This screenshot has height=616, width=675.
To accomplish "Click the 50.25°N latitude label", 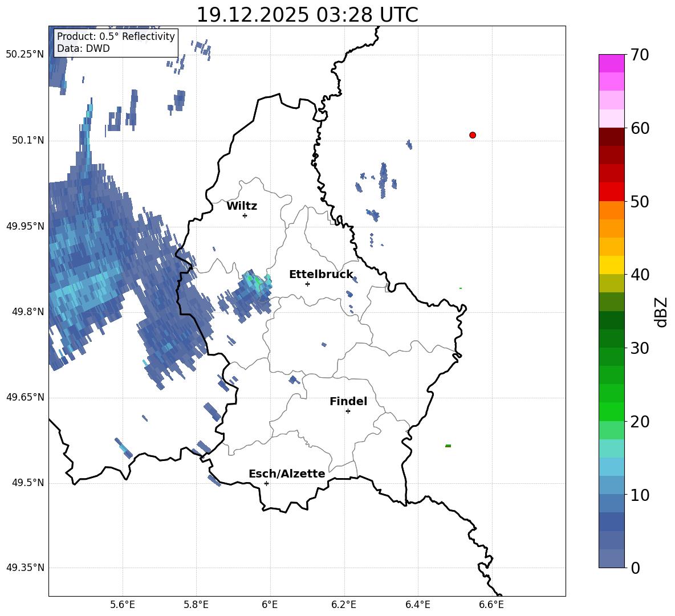I will [25, 55].
